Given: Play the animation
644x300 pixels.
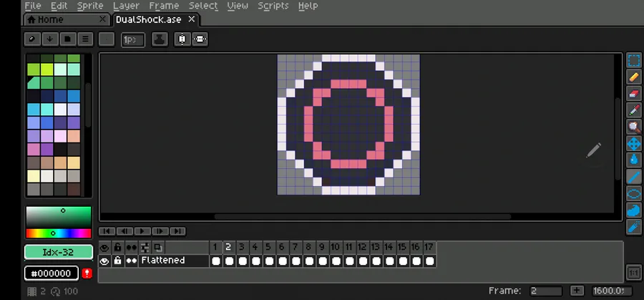Looking at the screenshot, I should click(142, 231).
